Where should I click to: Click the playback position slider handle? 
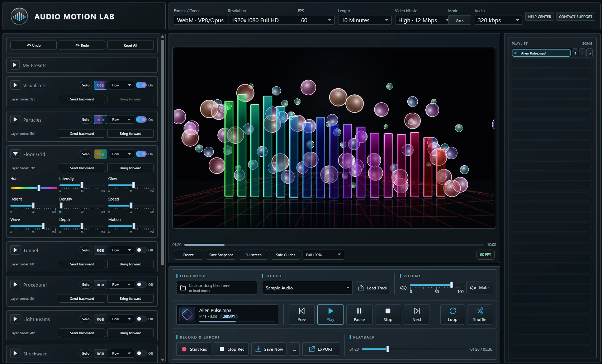388,349
